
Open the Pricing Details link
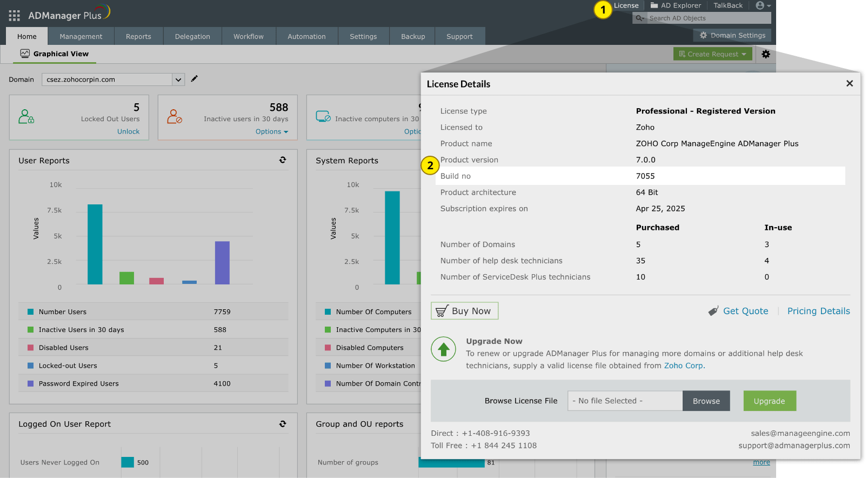(818, 311)
